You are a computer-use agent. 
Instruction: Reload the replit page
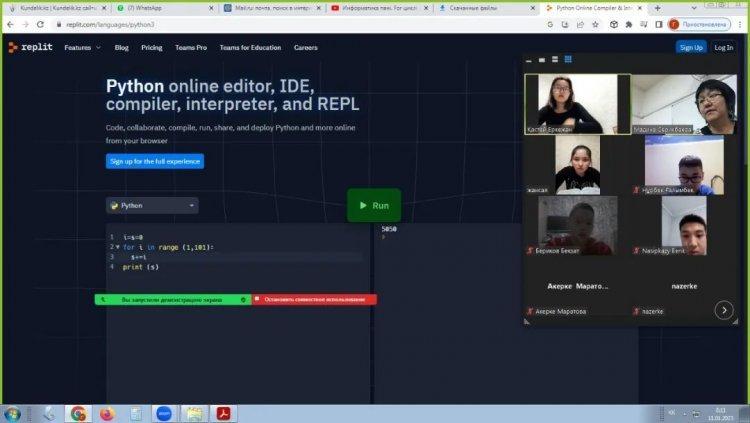coord(41,24)
